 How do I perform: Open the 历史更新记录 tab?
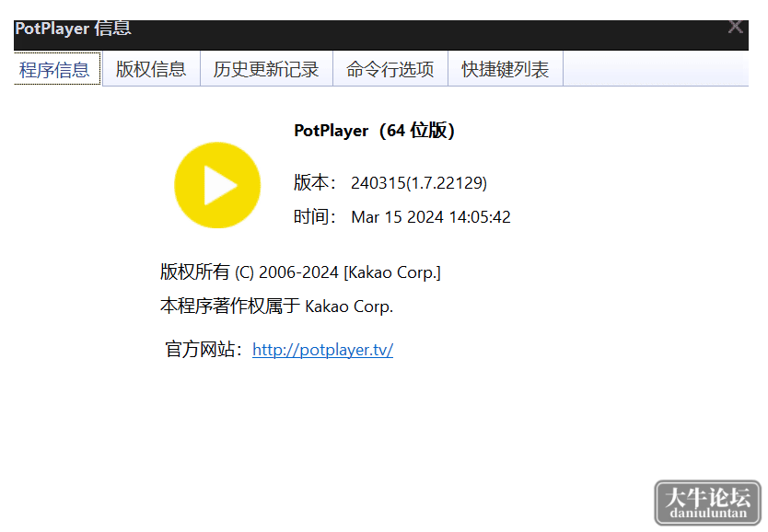(x=266, y=69)
